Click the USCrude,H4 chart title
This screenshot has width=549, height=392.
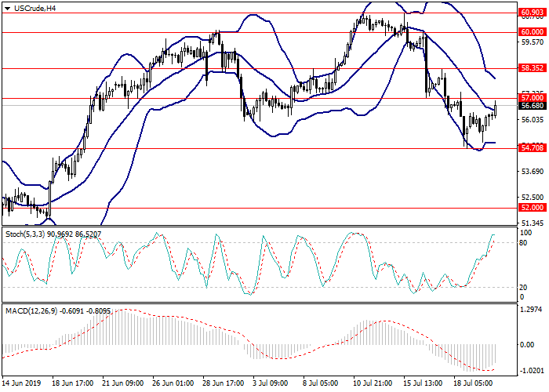coord(31,8)
